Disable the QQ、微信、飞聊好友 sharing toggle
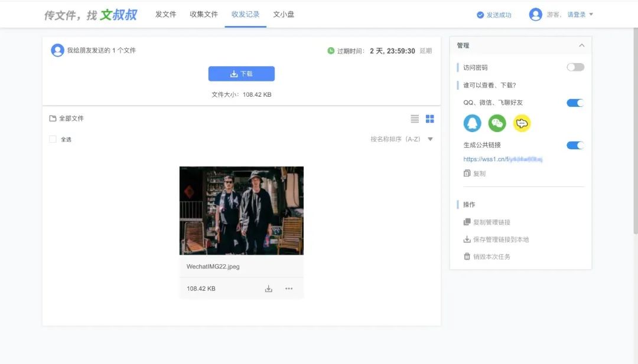 coord(575,102)
